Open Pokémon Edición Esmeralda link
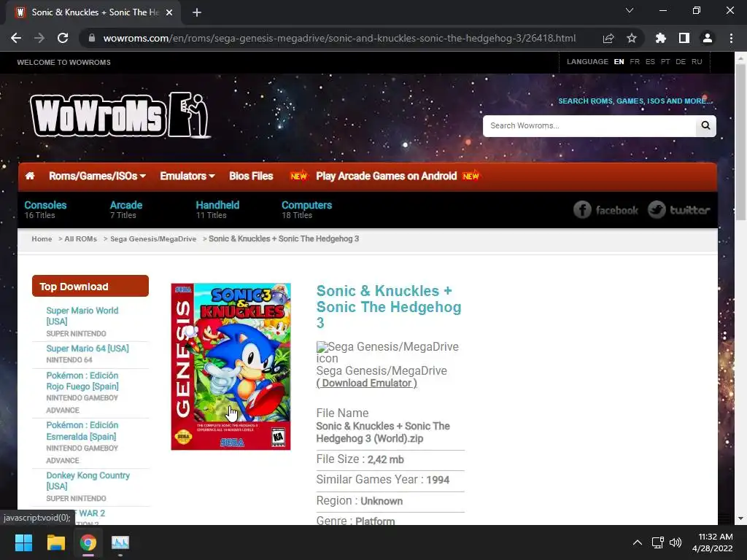 tap(82, 430)
